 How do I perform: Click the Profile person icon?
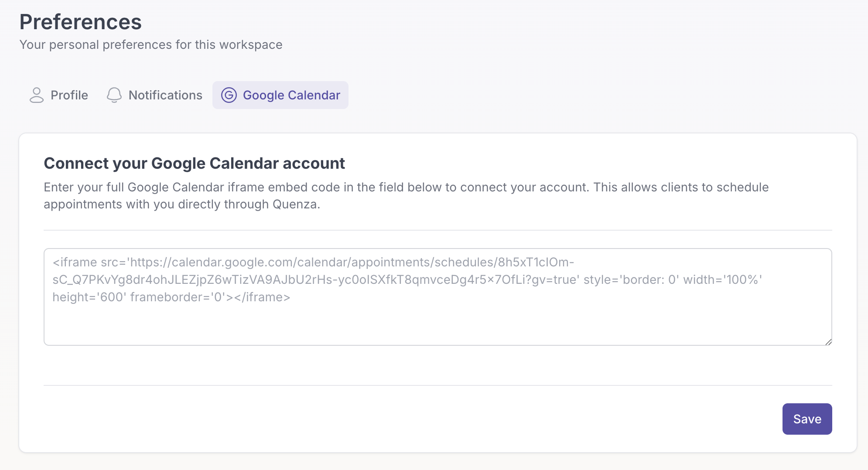click(37, 95)
